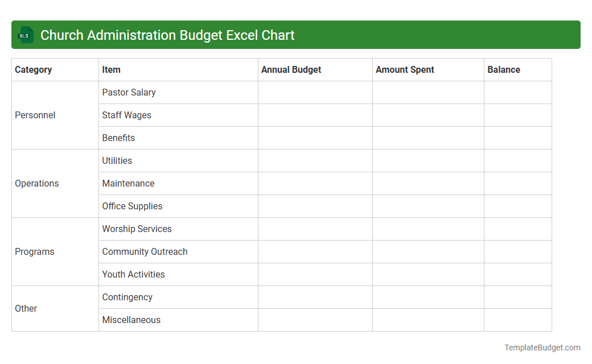Click the Office Supplies cell
The image size is (592, 364).
pyautogui.click(x=132, y=206)
